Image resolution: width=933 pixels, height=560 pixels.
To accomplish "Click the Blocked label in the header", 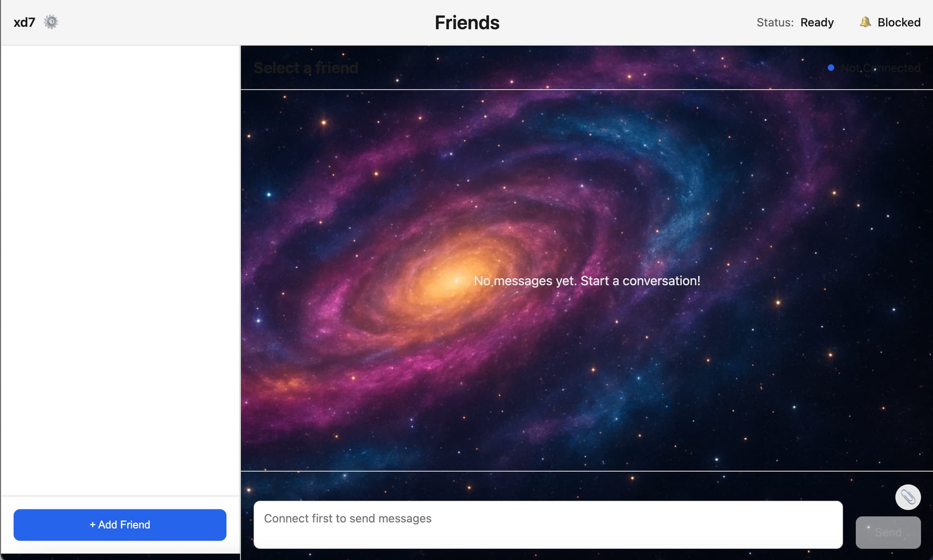I will [x=899, y=22].
